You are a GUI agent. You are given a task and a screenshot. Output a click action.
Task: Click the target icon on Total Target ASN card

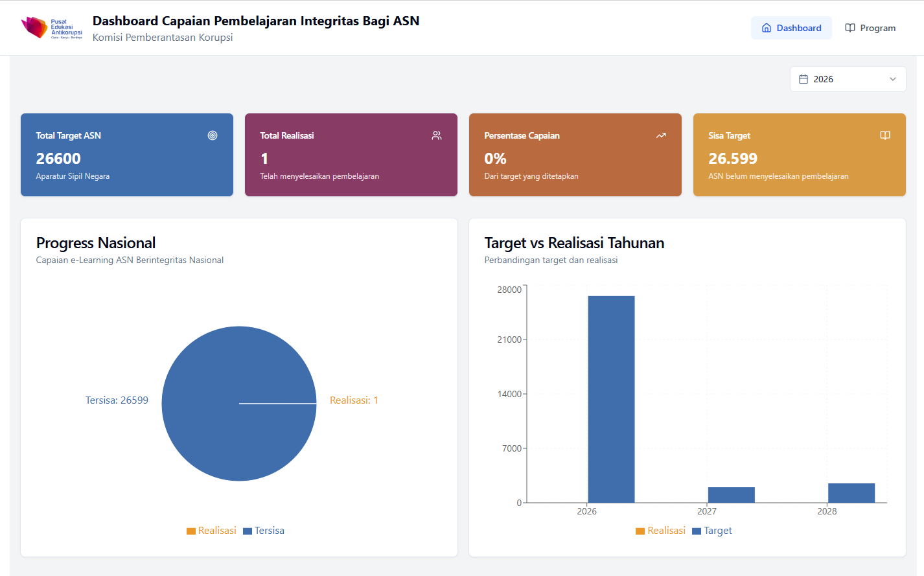[213, 135]
